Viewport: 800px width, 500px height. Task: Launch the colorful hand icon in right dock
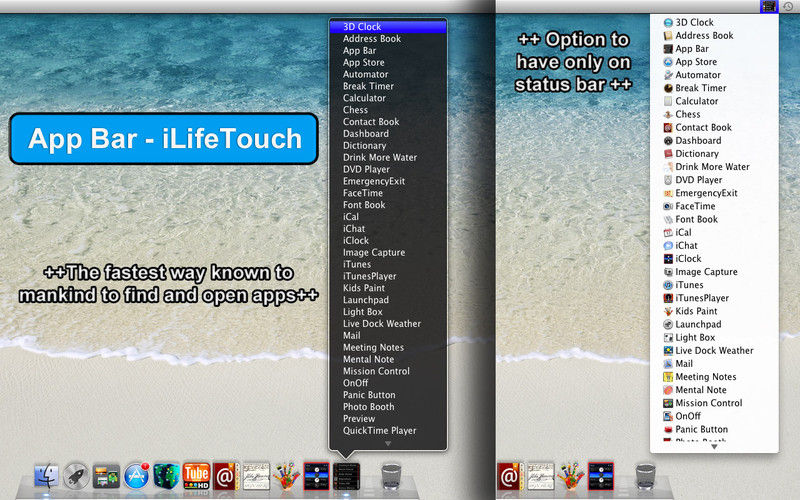(x=570, y=476)
